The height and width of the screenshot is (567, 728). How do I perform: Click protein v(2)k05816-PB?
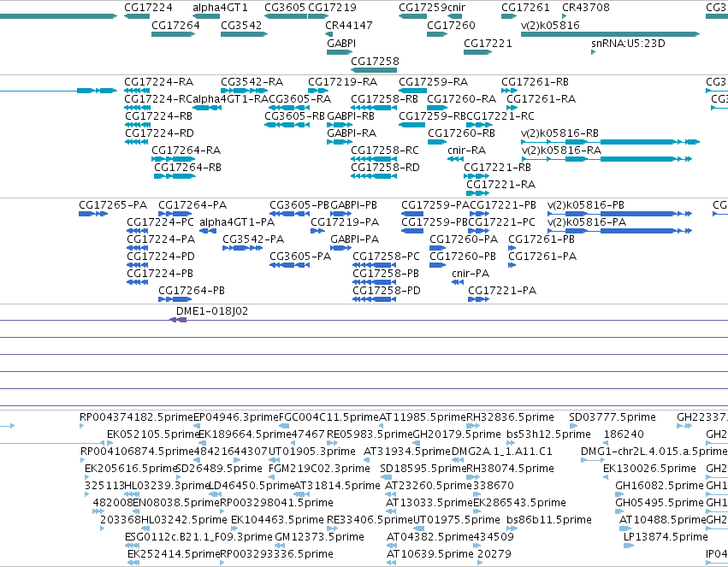620,214
